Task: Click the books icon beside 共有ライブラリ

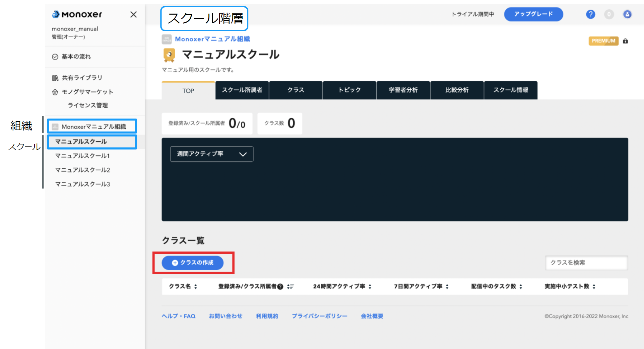Action: (55, 78)
